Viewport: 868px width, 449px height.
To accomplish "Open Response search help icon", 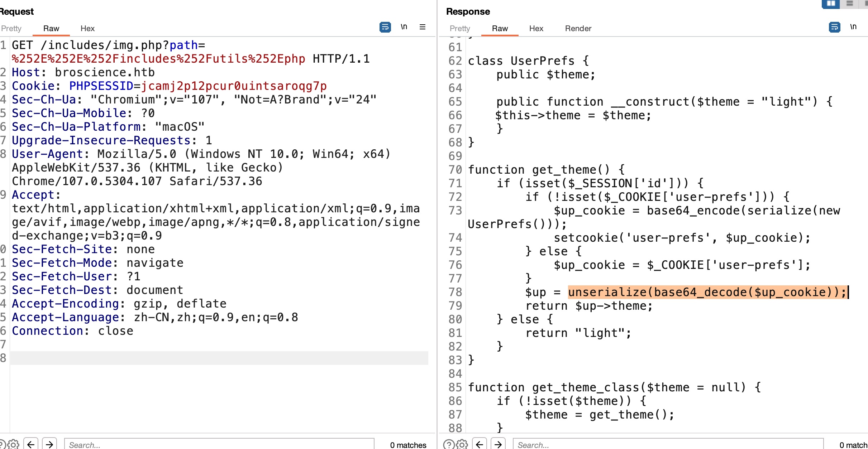I will pos(449,444).
